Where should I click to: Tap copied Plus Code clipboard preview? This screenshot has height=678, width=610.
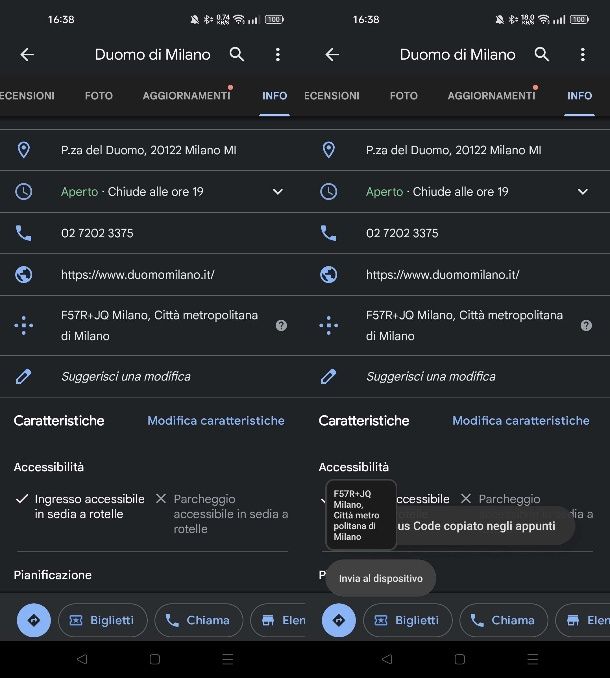[361, 515]
